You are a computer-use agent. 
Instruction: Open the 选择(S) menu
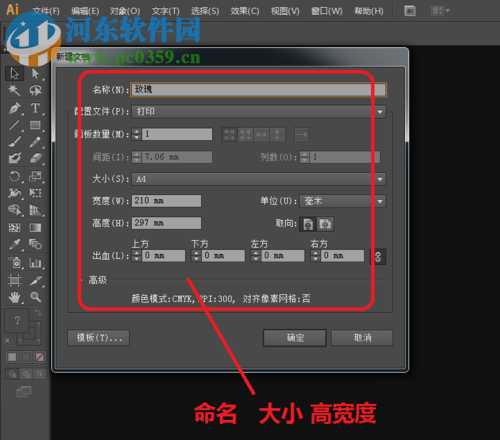(205, 11)
